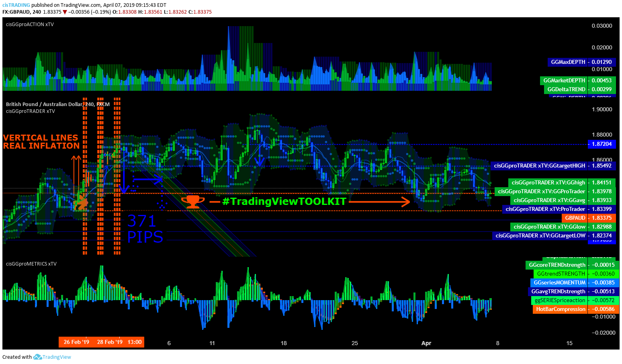Image resolution: width=622 pixels, height=364 pixels.
Task: Click the -0.02000 level on metrics axis
Action: click(604, 333)
